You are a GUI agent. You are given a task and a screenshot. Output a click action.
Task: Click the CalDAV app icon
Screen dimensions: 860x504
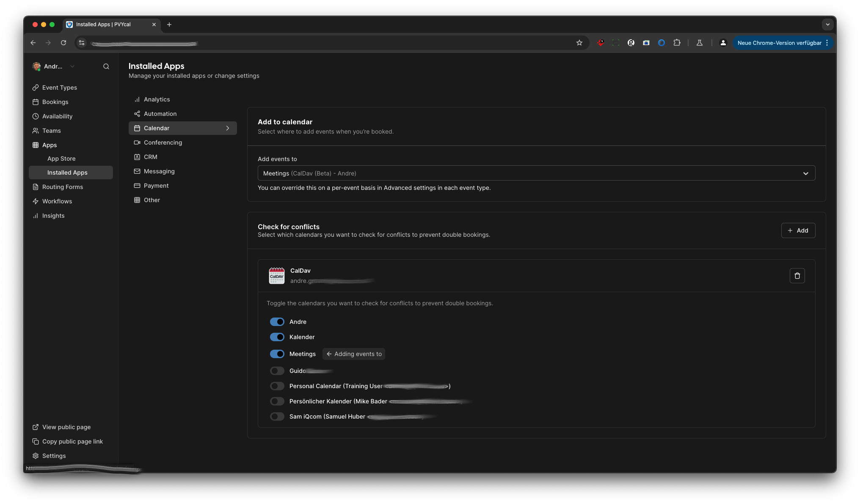(276, 275)
